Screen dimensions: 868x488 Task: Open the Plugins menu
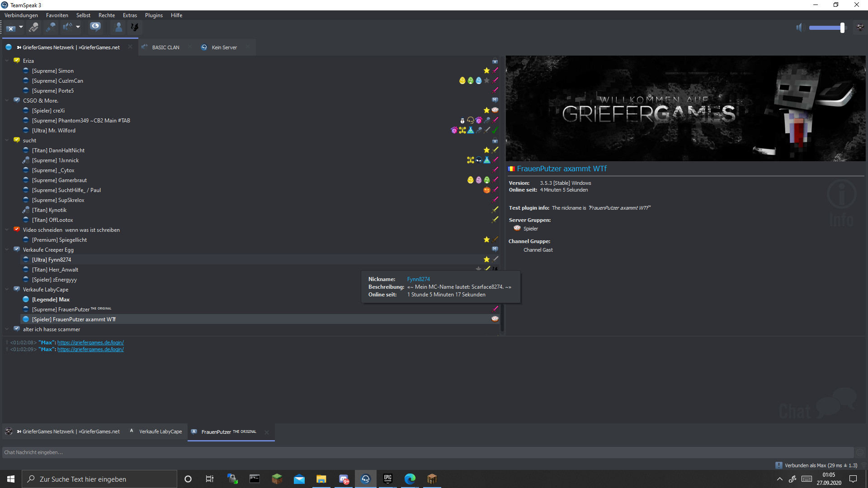coord(154,15)
